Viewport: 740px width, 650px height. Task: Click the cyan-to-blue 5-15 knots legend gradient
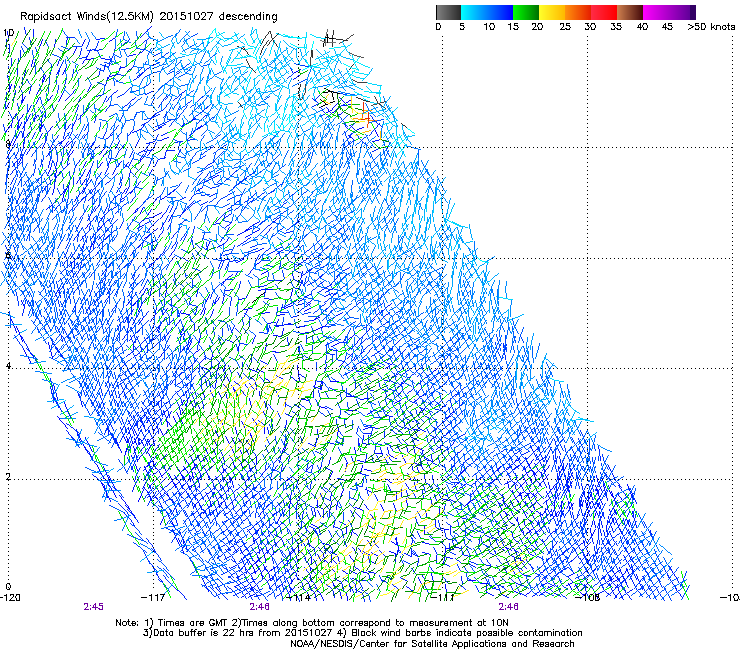[487, 12]
